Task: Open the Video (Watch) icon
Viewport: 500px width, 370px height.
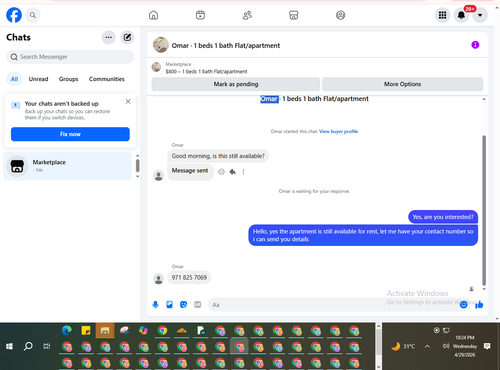Action: 200,15
